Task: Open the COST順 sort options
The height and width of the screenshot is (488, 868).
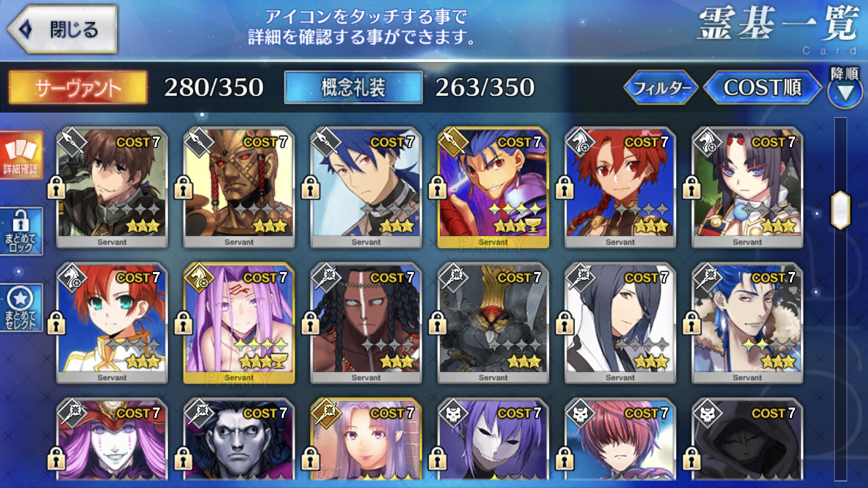Action: click(763, 87)
